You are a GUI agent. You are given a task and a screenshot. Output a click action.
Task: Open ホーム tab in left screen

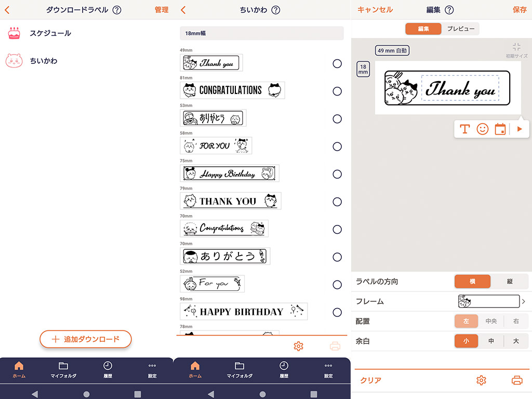pos(19,369)
